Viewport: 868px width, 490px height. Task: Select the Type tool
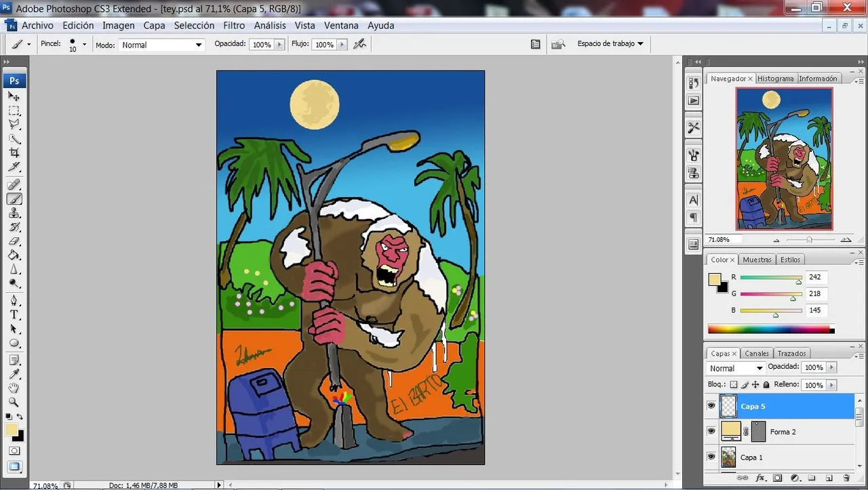14,315
